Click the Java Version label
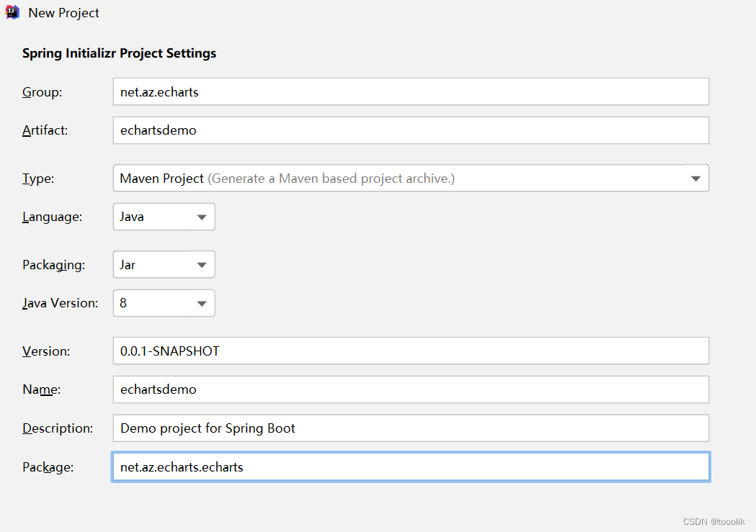The height and width of the screenshot is (532, 756). tap(60, 303)
